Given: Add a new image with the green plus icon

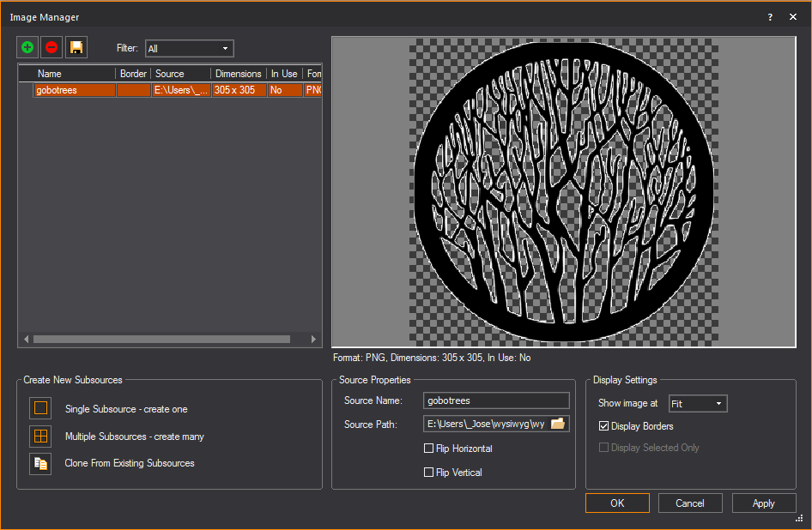Looking at the screenshot, I should point(27,47).
